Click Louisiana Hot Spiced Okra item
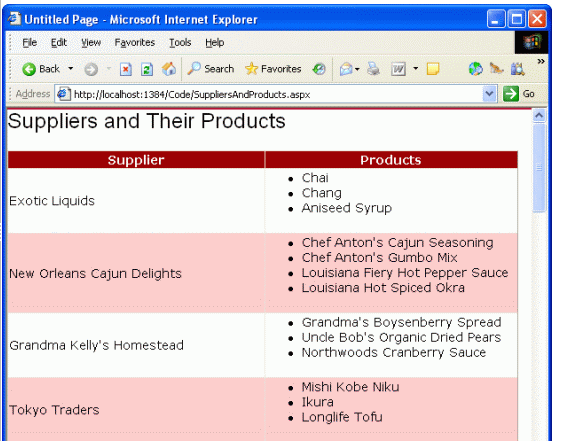Viewport: 569px width, 441px height. tap(383, 288)
